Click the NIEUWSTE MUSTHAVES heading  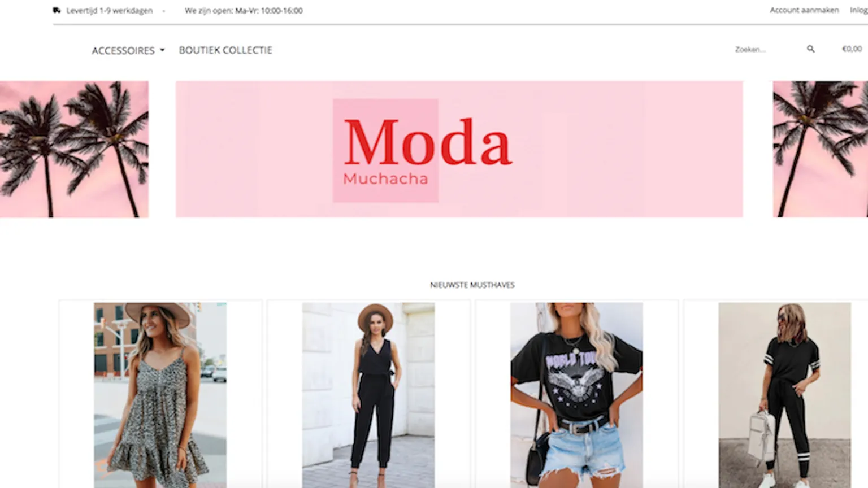click(x=472, y=285)
